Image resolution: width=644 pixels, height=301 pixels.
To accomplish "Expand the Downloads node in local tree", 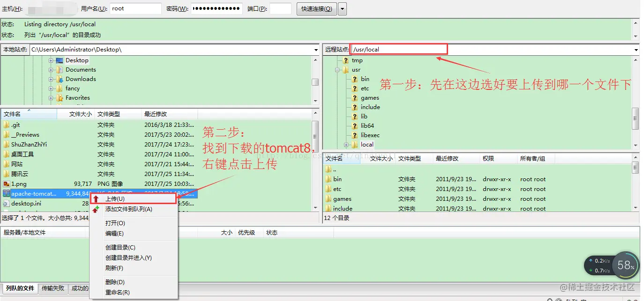I will pyautogui.click(x=51, y=79).
